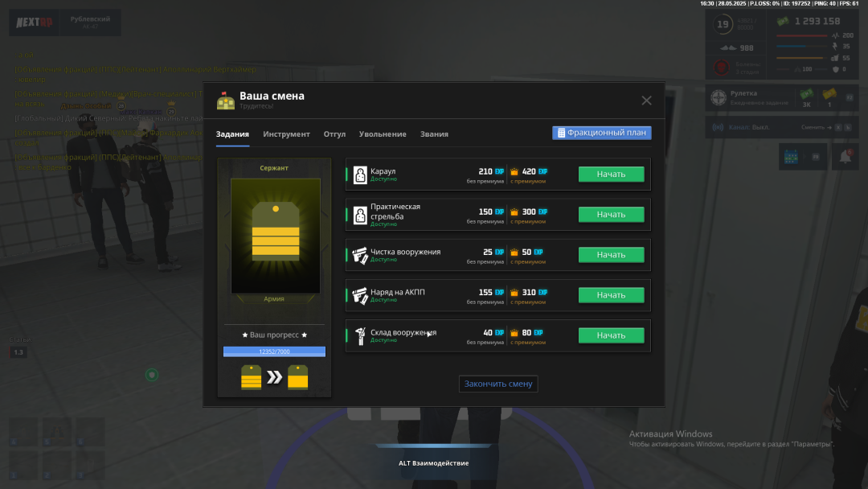Open the calendar events icon
Image resolution: width=868 pixels, height=489 pixels.
pos(792,157)
